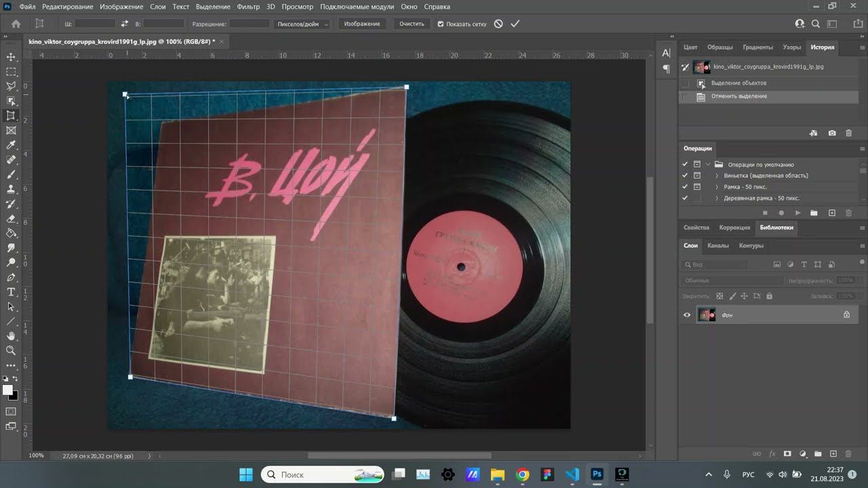Viewport: 868px width, 488px height.
Task: Expand the 'Рамка - 50 пикс.' action
Action: (717, 187)
